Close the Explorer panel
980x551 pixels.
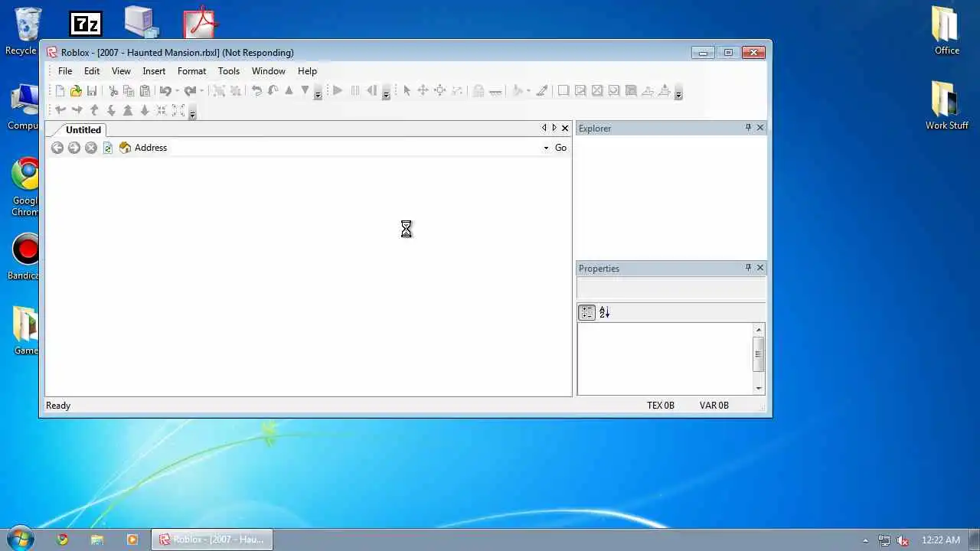(760, 128)
